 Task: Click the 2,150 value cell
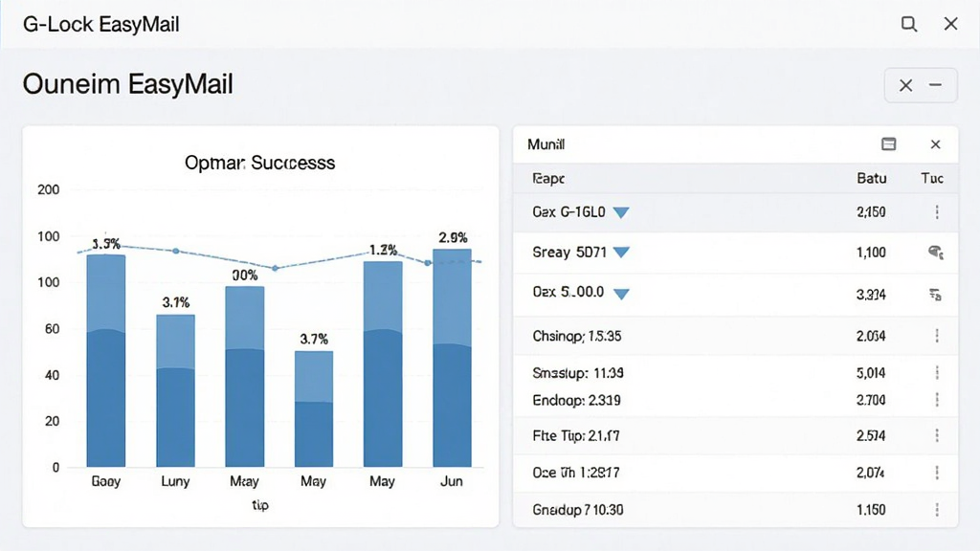[871, 211]
